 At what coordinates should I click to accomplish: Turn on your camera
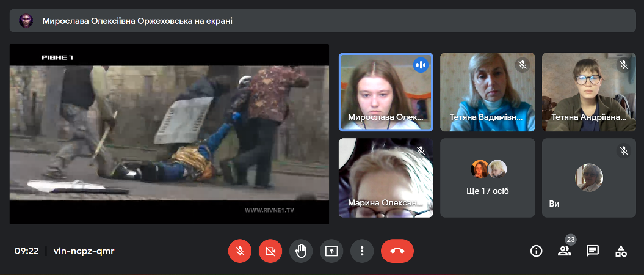click(x=270, y=251)
